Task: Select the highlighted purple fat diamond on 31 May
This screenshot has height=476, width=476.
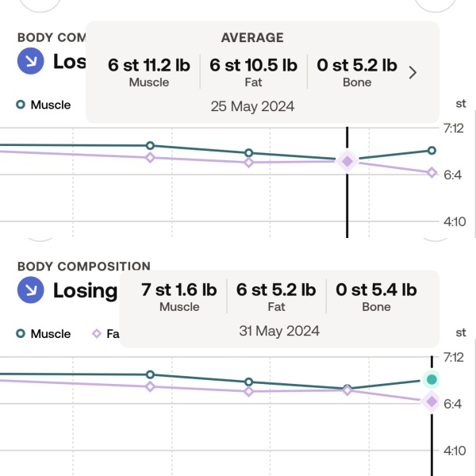Action: pos(432,401)
